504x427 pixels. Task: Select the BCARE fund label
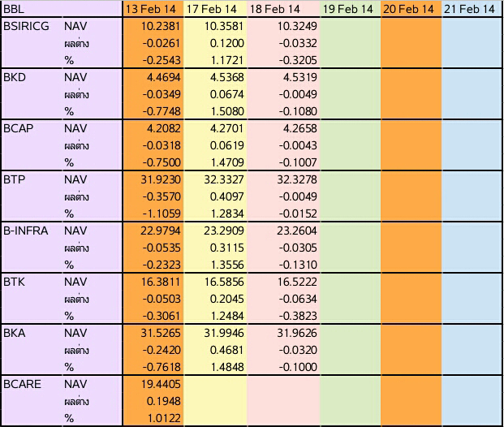pyautogui.click(x=22, y=384)
